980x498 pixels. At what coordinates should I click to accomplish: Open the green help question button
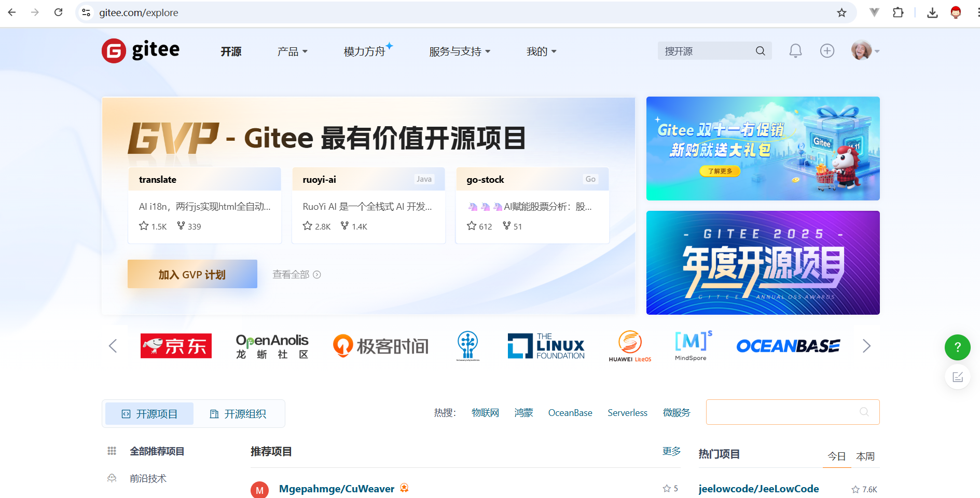958,347
